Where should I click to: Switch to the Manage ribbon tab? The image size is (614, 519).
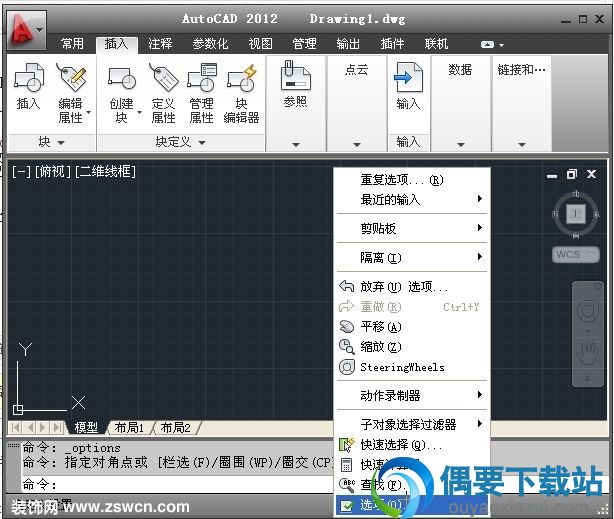tap(304, 43)
